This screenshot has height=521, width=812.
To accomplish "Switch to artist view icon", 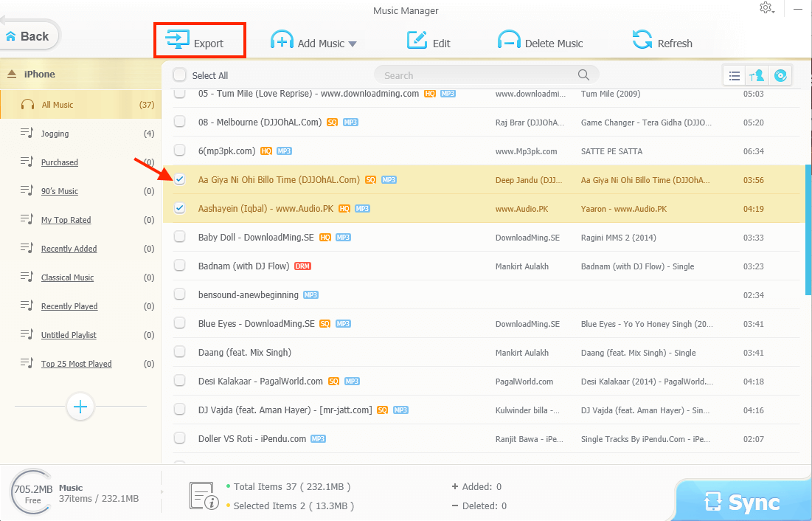I will 757,76.
